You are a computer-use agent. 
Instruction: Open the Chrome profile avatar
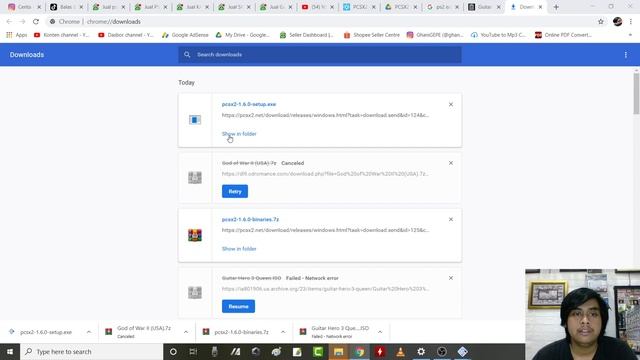pyautogui.click(x=617, y=22)
